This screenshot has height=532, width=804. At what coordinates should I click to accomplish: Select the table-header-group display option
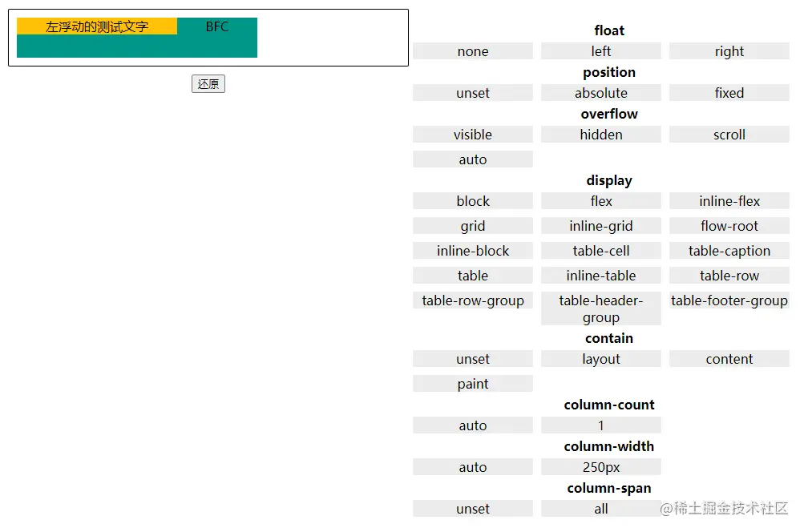click(x=601, y=308)
